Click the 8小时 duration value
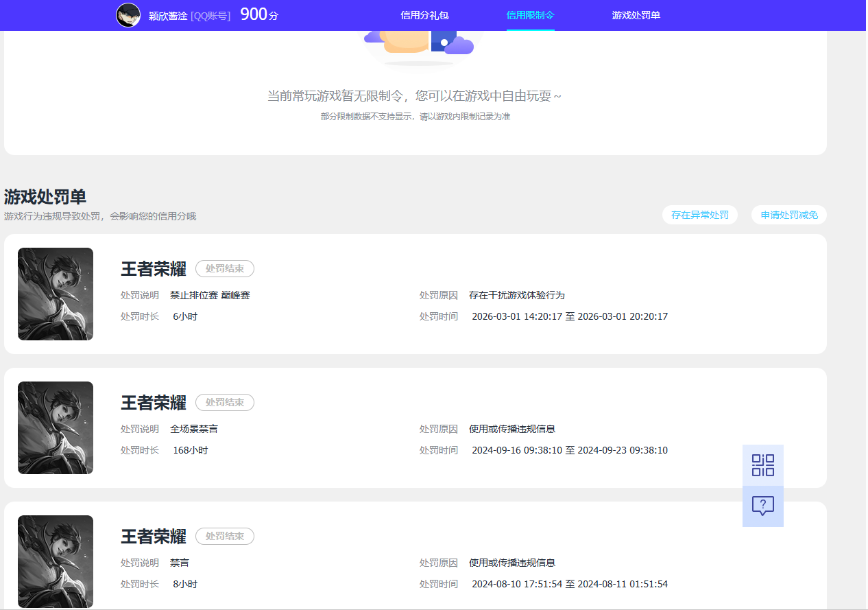 185,584
